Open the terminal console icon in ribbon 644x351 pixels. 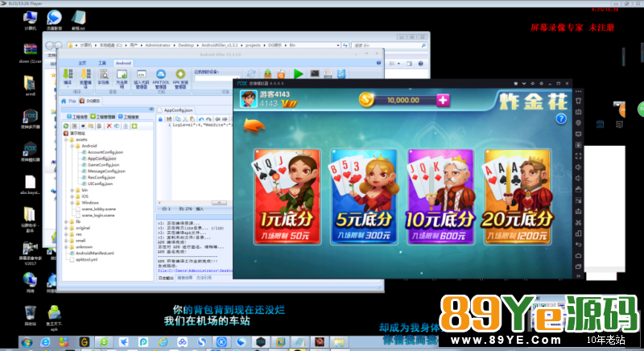[x=315, y=74]
